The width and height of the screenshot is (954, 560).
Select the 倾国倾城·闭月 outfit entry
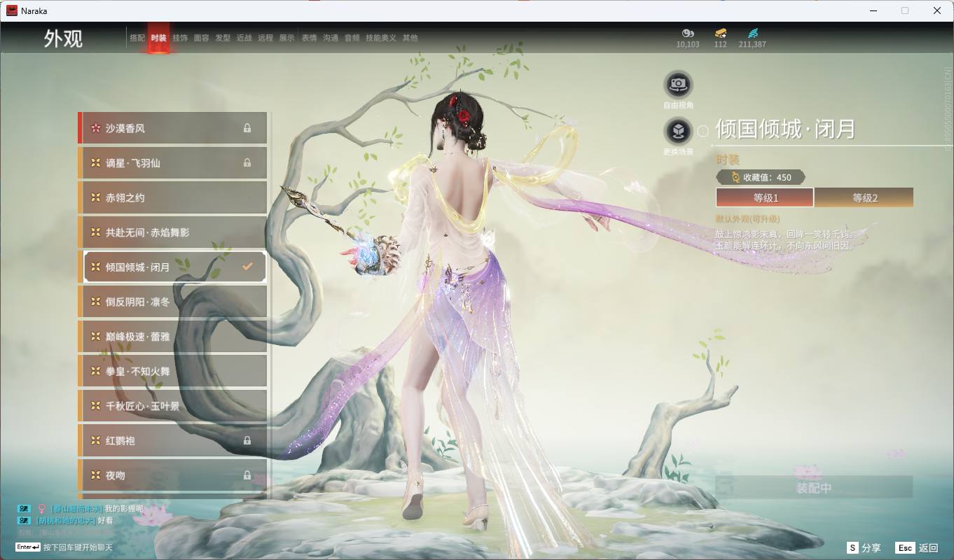(172, 267)
